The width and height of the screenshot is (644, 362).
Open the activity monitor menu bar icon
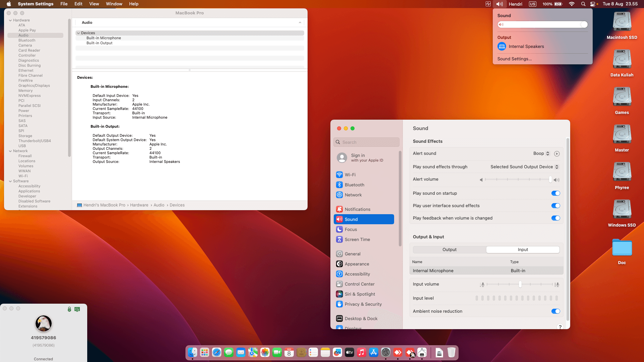(x=488, y=4)
